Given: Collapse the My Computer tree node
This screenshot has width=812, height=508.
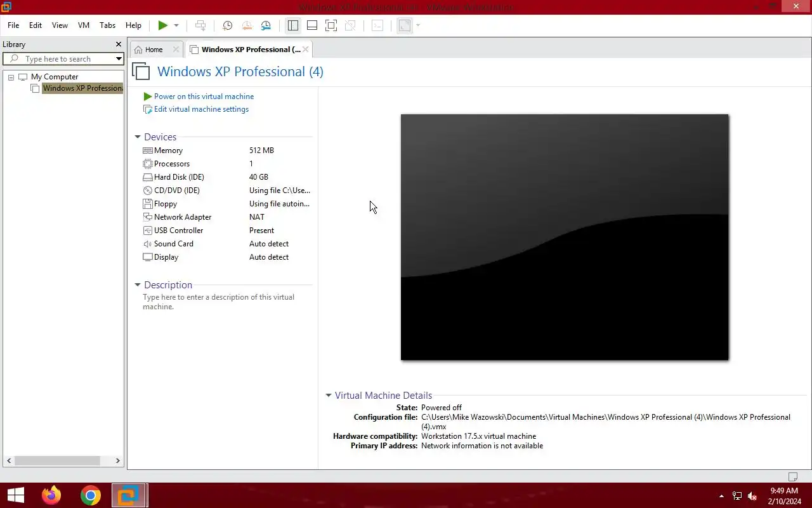Looking at the screenshot, I should click(x=11, y=77).
